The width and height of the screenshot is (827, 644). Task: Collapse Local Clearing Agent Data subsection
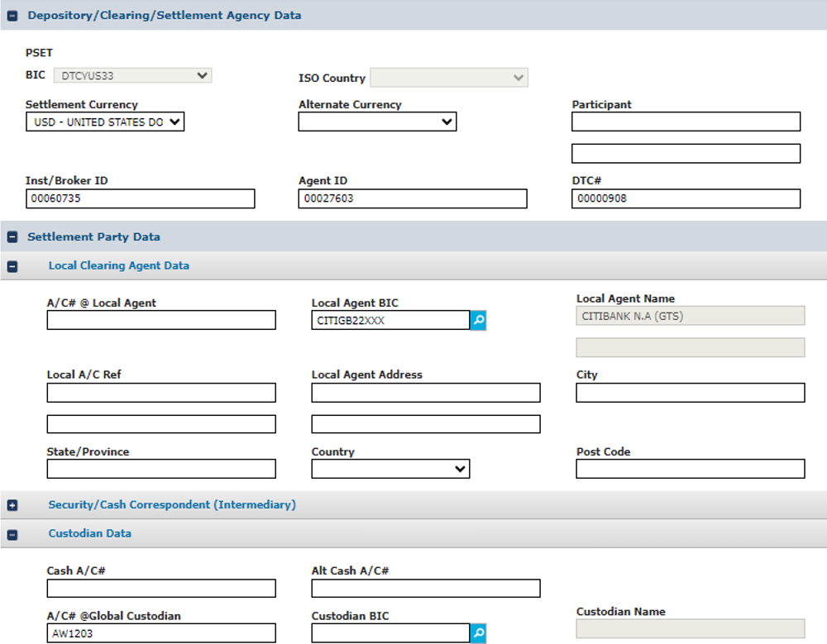tap(12, 266)
